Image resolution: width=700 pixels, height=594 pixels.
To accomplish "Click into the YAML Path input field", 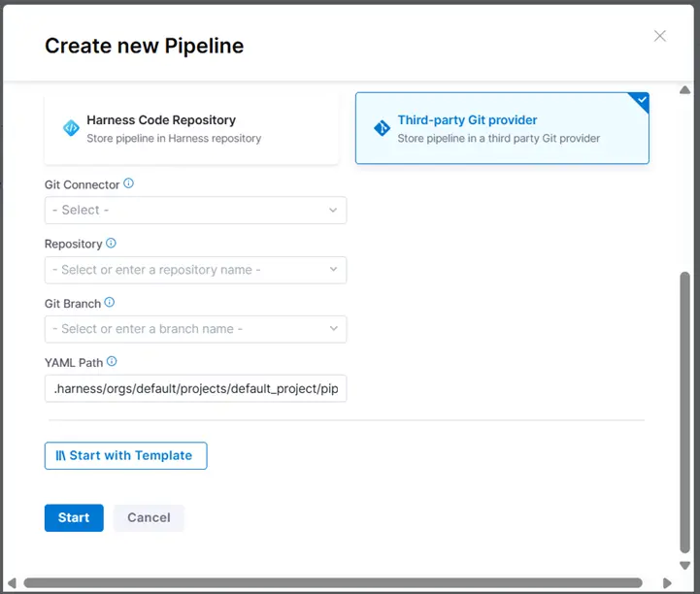I will point(195,388).
